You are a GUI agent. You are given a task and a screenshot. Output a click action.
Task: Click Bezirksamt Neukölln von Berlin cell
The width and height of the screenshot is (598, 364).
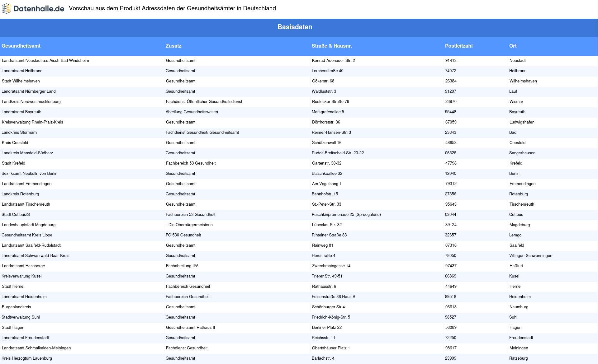point(30,174)
